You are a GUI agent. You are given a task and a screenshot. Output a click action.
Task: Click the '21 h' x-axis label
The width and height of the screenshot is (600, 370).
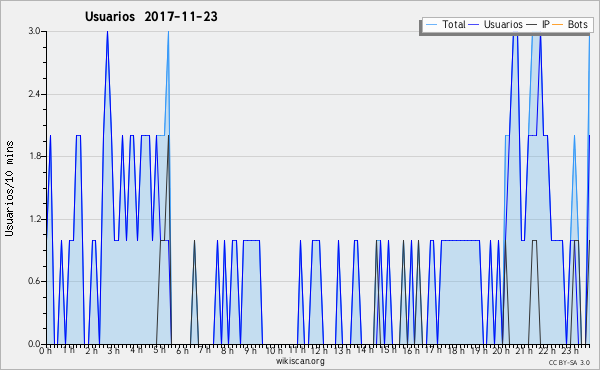(524, 350)
